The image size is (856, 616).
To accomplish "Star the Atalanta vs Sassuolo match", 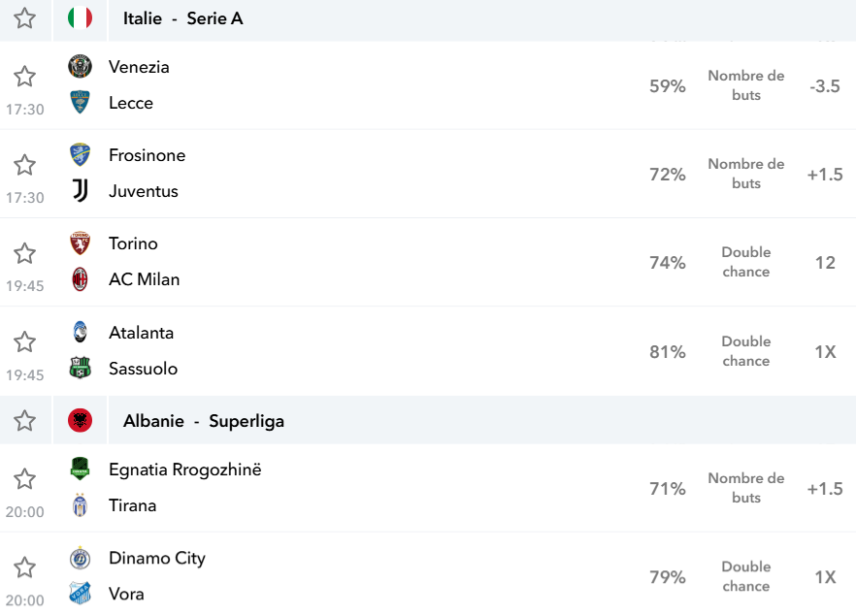I will click(x=24, y=342).
